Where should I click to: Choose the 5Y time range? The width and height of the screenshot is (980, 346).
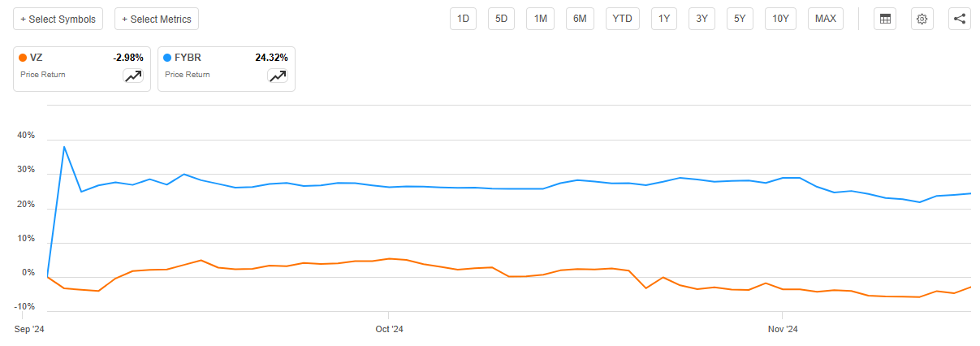740,19
